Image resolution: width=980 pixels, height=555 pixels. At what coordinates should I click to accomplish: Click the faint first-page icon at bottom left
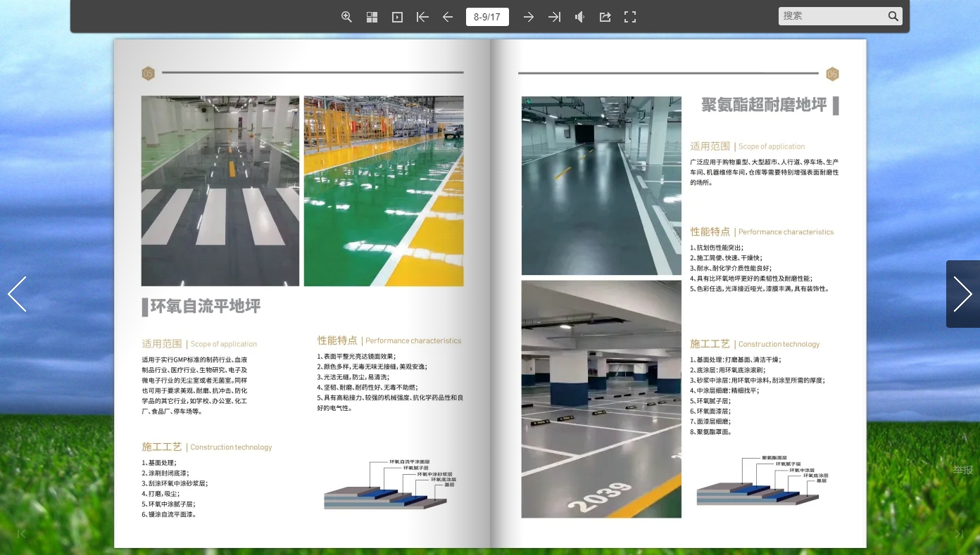[x=21, y=534]
